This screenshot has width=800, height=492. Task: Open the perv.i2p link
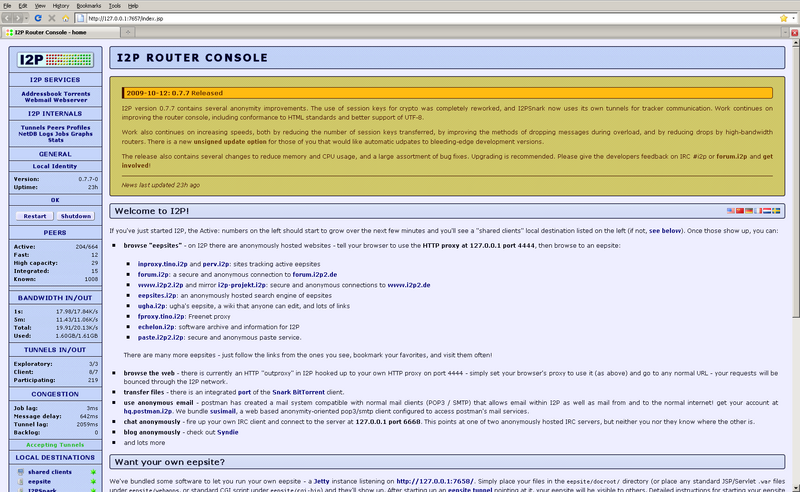(216, 264)
